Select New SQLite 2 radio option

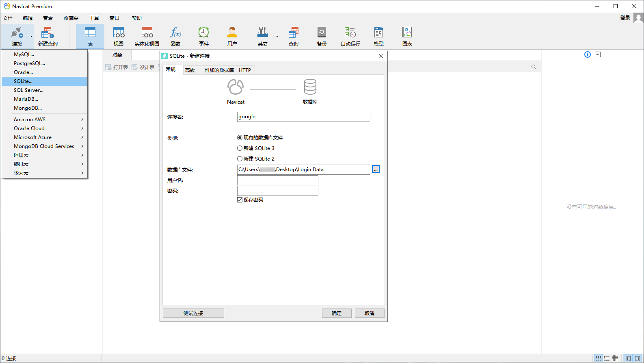pos(256,159)
